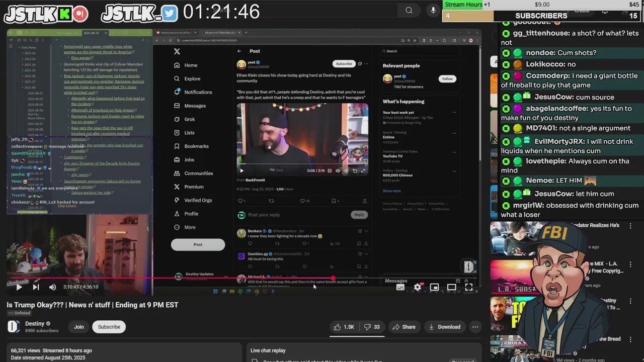Viewport: 644px width, 362px height.
Task: Like the video (1.5K thumbs up)
Action: coord(344,327)
